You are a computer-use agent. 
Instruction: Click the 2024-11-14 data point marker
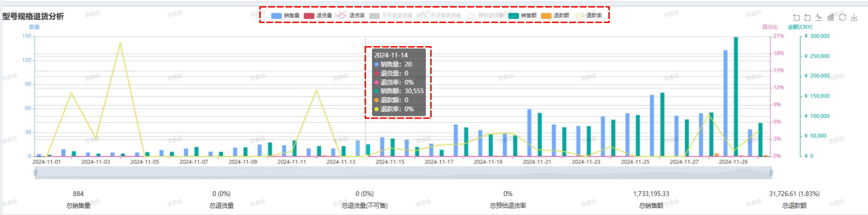(365, 156)
